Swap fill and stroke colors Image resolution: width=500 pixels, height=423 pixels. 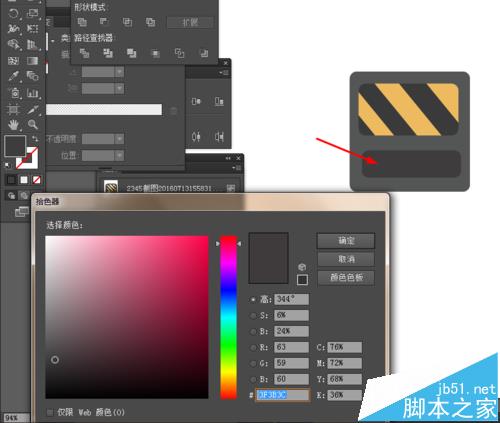click(x=35, y=138)
